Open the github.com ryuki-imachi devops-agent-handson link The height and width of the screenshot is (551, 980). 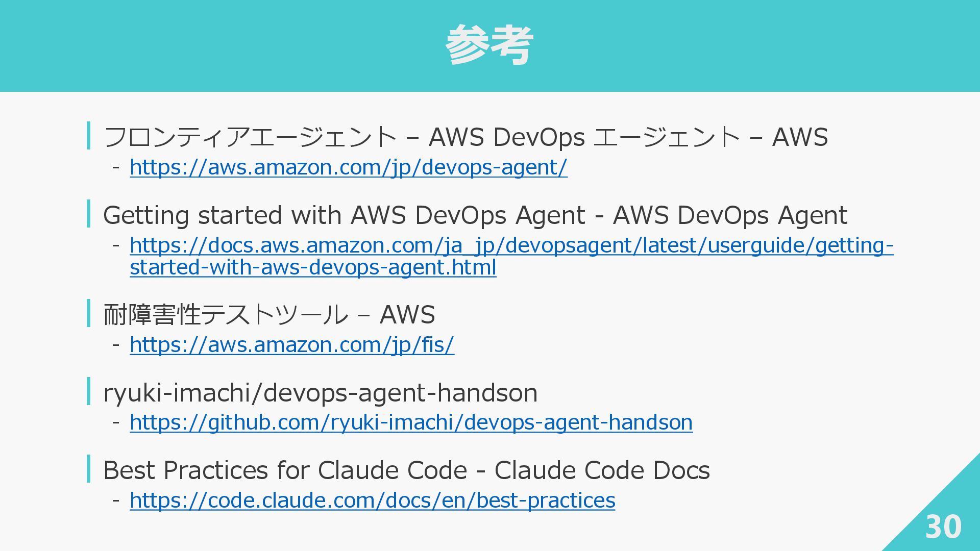click(411, 422)
